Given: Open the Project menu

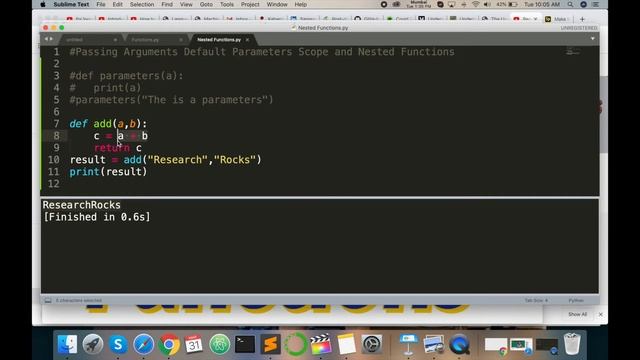Looking at the screenshot, I should pyautogui.click(x=250, y=4).
